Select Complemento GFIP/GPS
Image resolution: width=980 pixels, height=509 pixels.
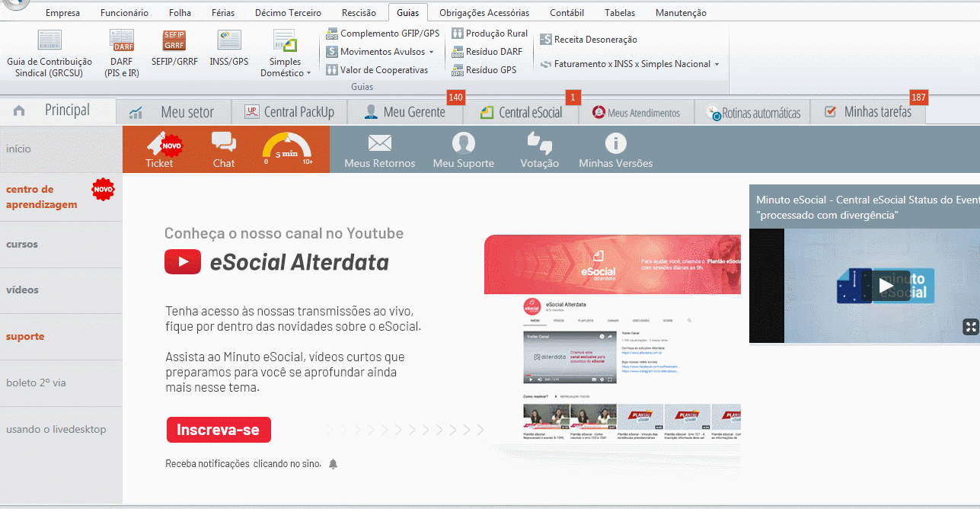click(383, 34)
